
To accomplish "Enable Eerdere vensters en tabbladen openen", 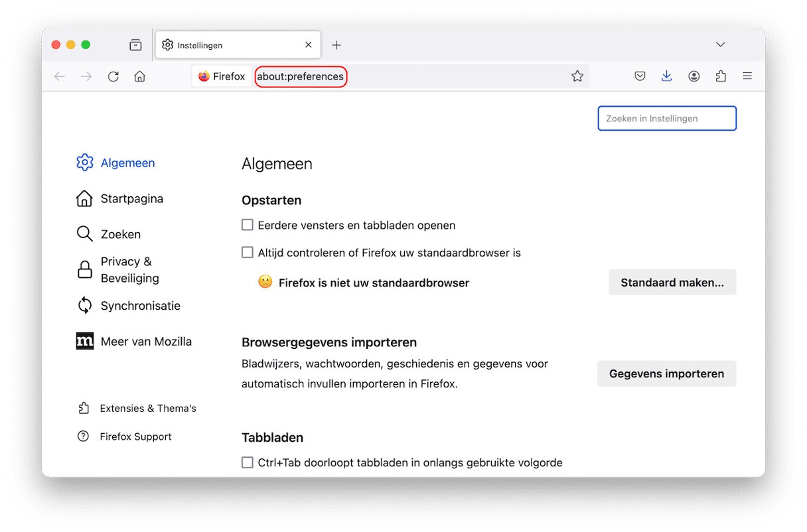I will 248,225.
